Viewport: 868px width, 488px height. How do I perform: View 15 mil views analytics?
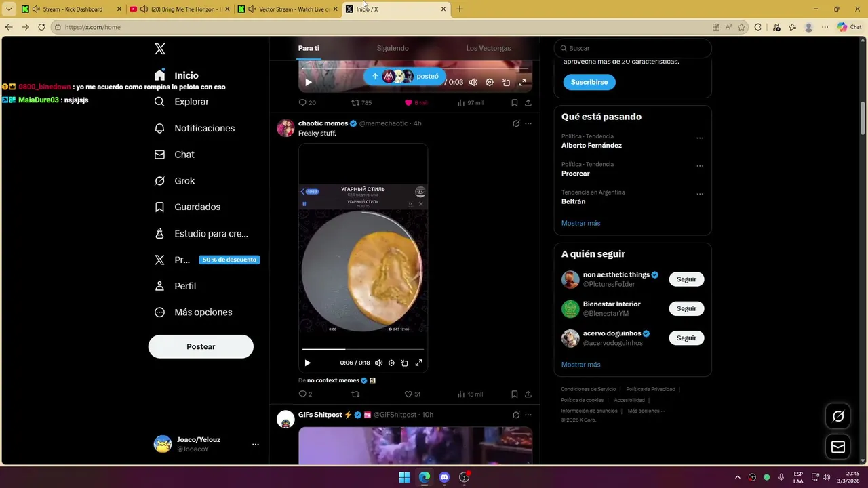pyautogui.click(x=471, y=394)
